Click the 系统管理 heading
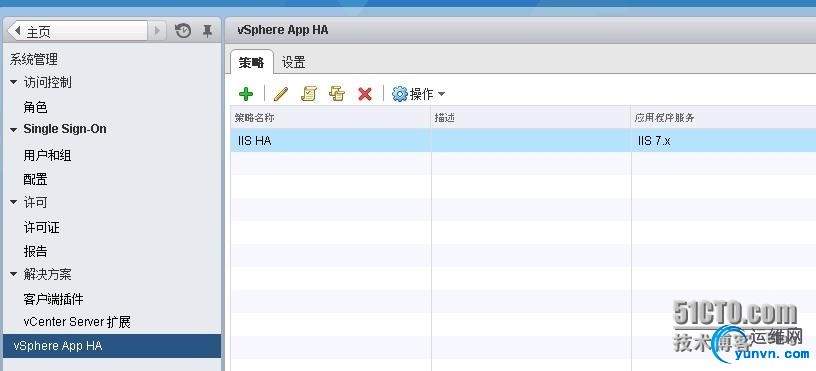The width and height of the screenshot is (816, 371). click(33, 59)
